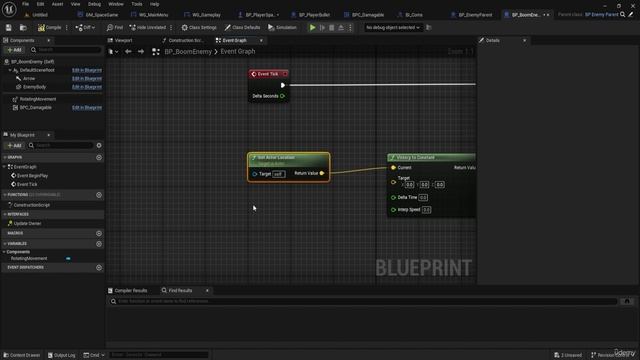
Task: Open Hide Unrelated options menu
Action: [171, 27]
